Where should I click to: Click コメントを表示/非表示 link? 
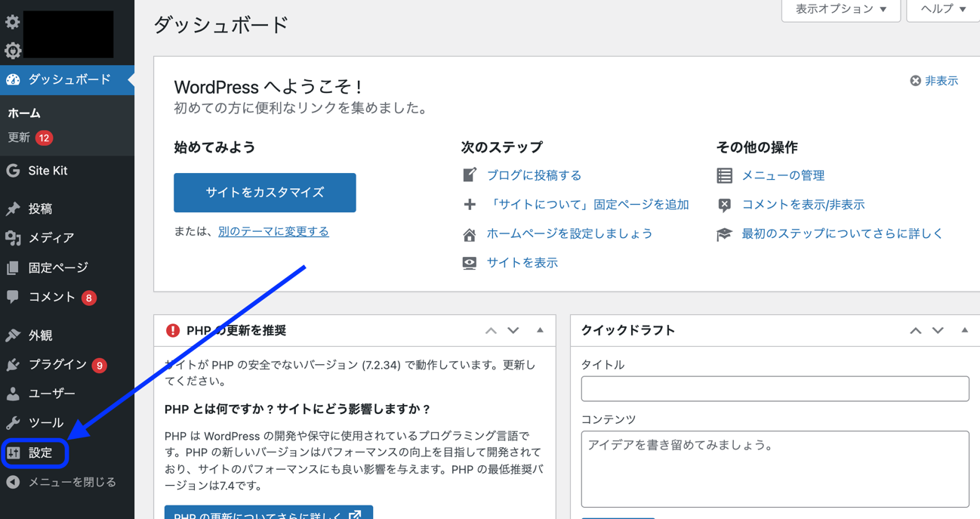pos(803,205)
